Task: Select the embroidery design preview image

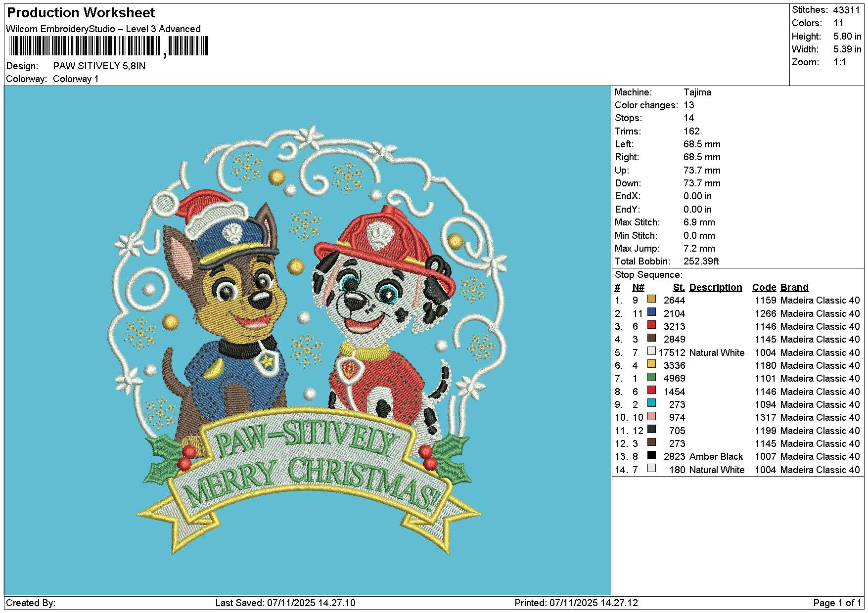Action: 308,340
